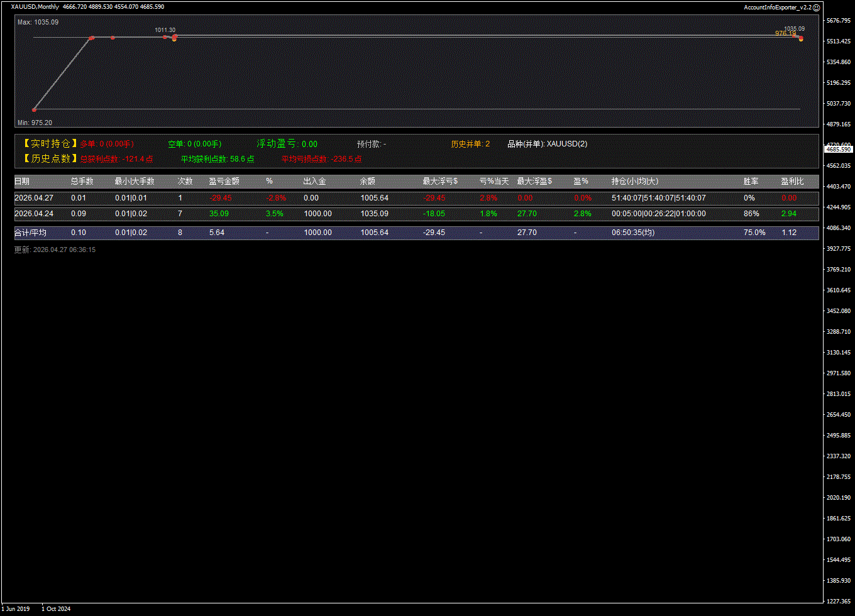Click the 盈利比 column header
The width and height of the screenshot is (855, 616).
[x=792, y=181]
